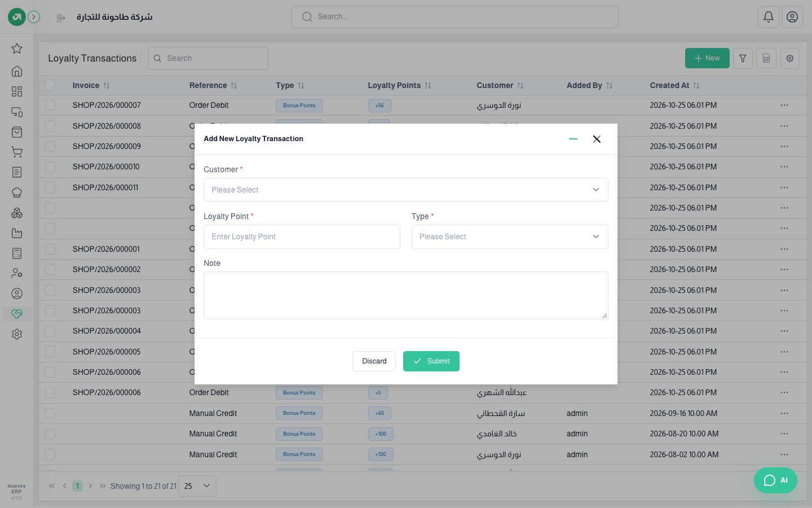Minimize the Add New Loyalty Transaction dialog

[573, 139]
